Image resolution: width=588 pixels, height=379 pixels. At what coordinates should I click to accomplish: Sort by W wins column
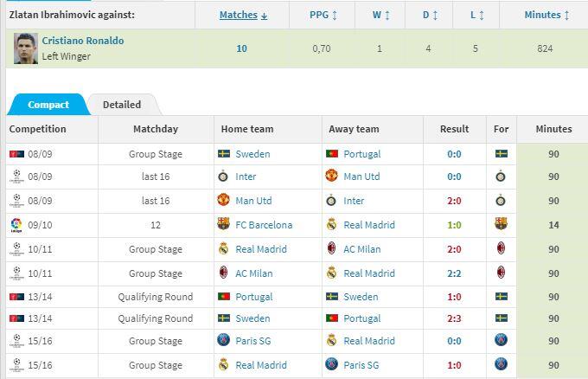[x=381, y=15]
